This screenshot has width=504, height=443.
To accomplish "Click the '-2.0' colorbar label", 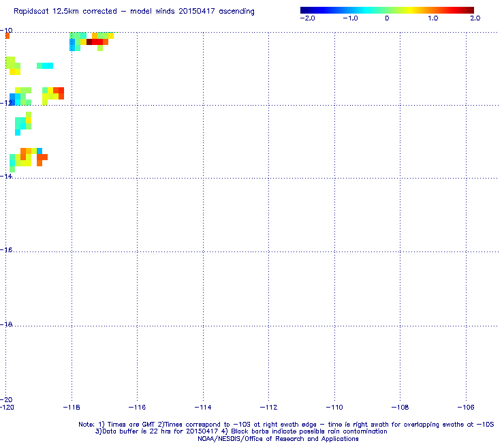I will pos(307,18).
